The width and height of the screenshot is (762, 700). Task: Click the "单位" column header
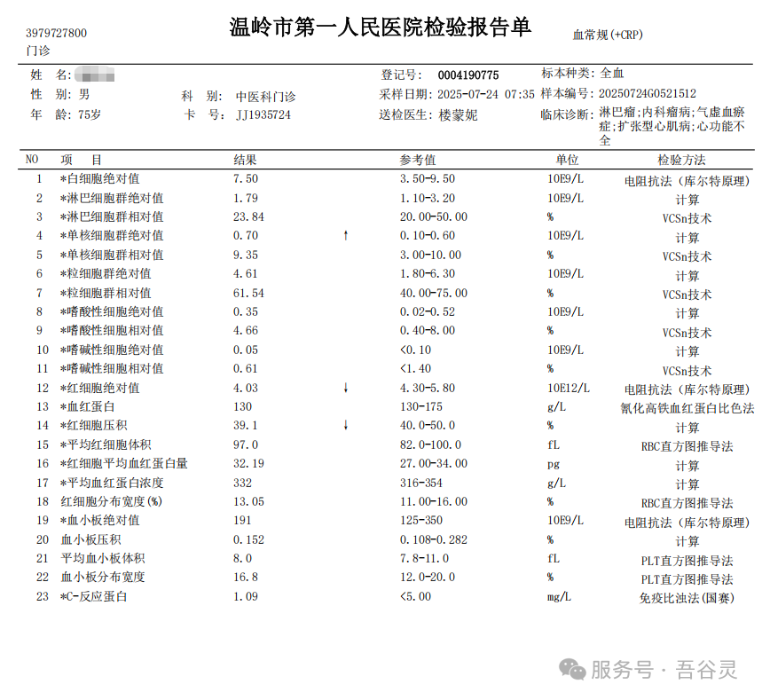coord(567,160)
